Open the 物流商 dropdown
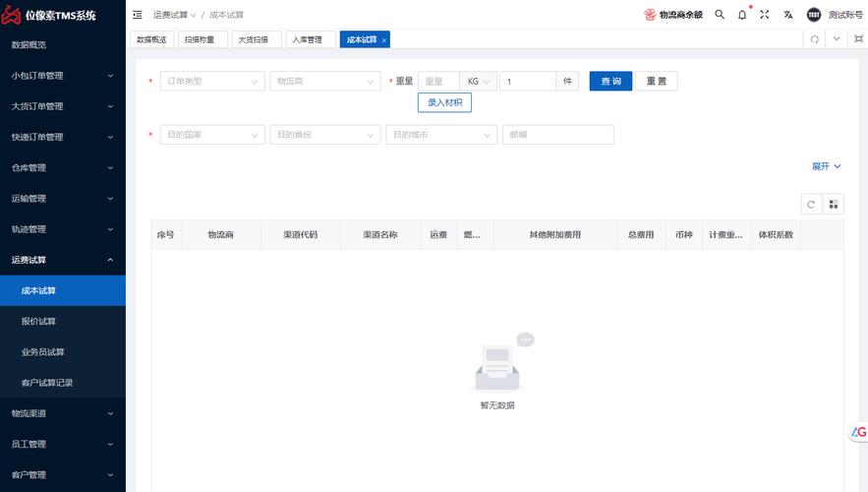868x492 pixels. coord(325,81)
